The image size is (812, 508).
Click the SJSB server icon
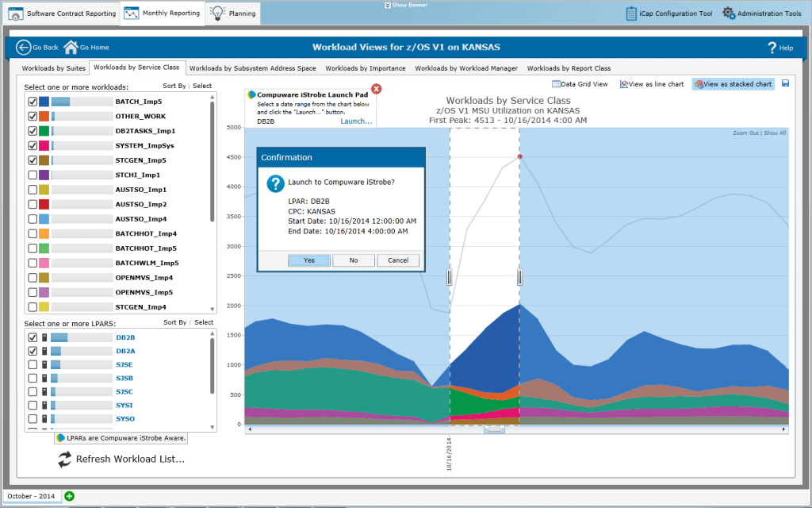click(x=44, y=378)
